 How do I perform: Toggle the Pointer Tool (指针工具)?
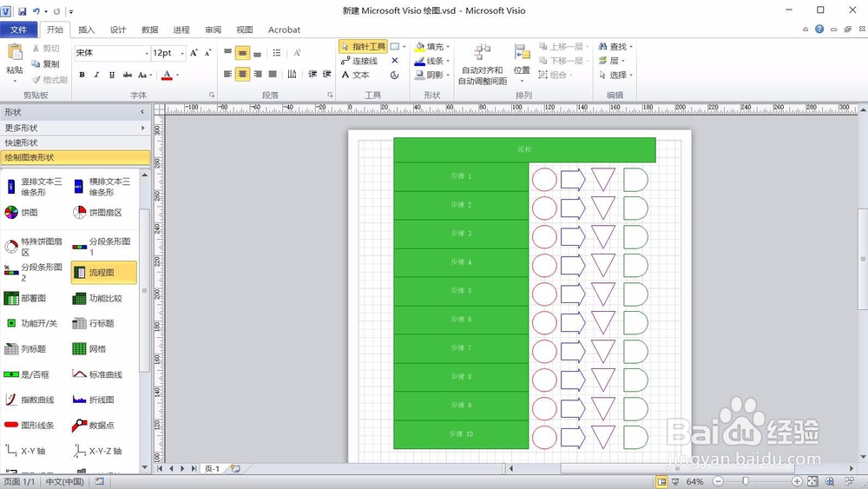click(363, 47)
